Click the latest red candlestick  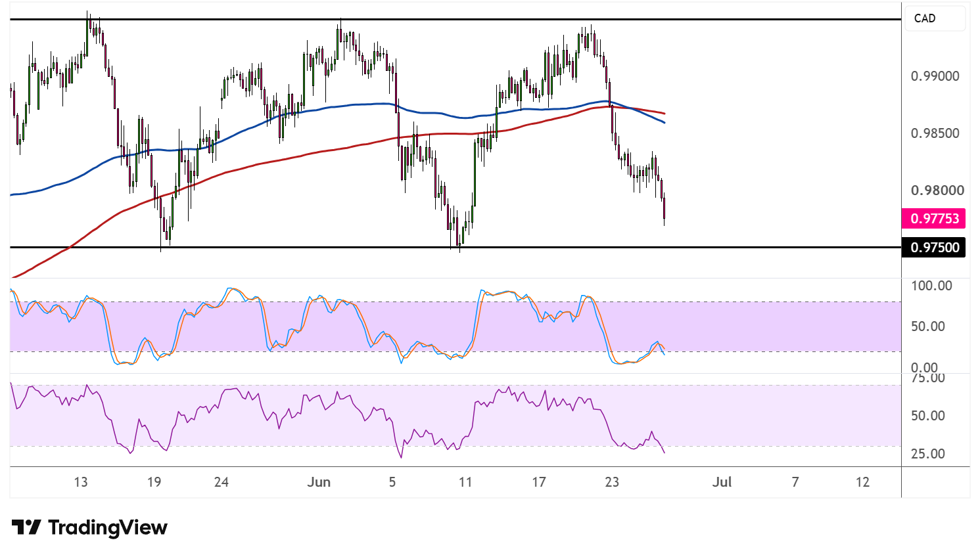click(665, 209)
